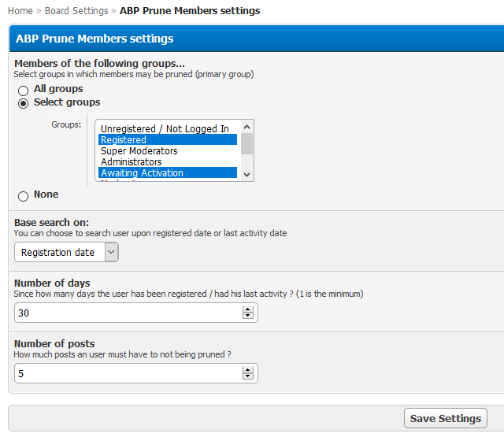Select Awaiting Activation group entry

coord(167,173)
